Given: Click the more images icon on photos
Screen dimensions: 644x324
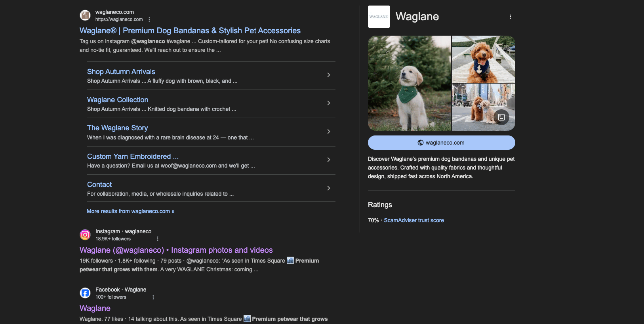Looking at the screenshot, I should point(501,117).
